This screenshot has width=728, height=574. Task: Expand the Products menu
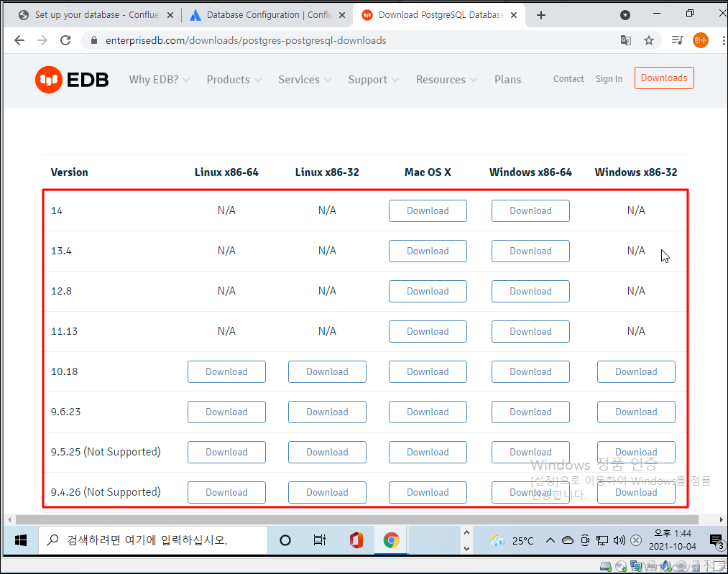coord(234,80)
